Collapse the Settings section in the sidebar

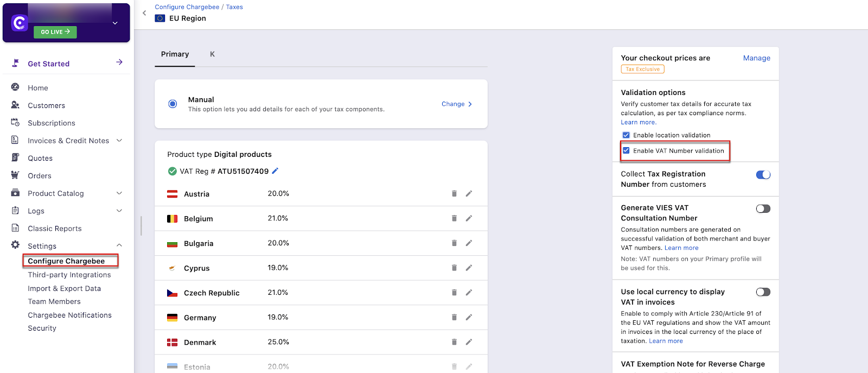click(119, 245)
